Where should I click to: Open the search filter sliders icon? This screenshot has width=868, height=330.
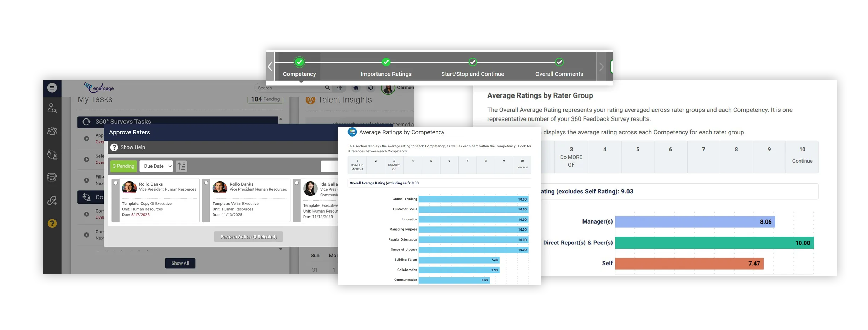pos(339,88)
